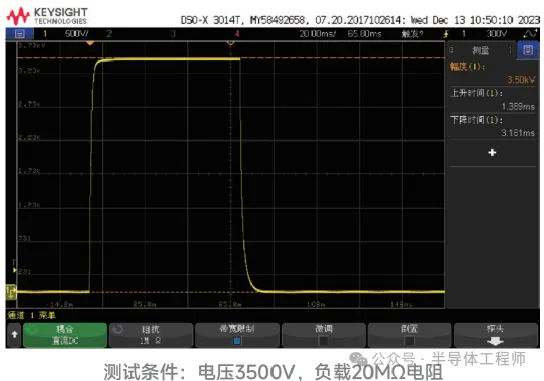Image resolution: width=544 pixels, height=381 pixels.
Task: Toggle the 倒置 invert checkbox
Action: tap(409, 341)
